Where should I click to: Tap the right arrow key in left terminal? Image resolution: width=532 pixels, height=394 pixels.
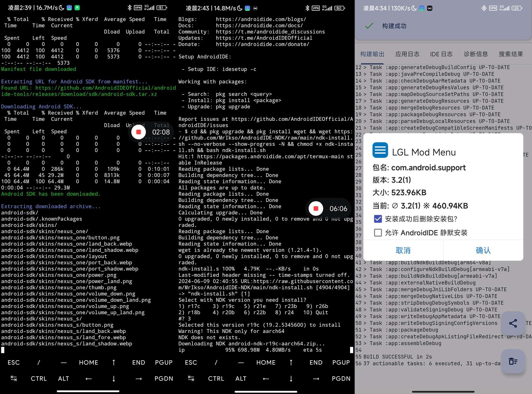click(139, 379)
